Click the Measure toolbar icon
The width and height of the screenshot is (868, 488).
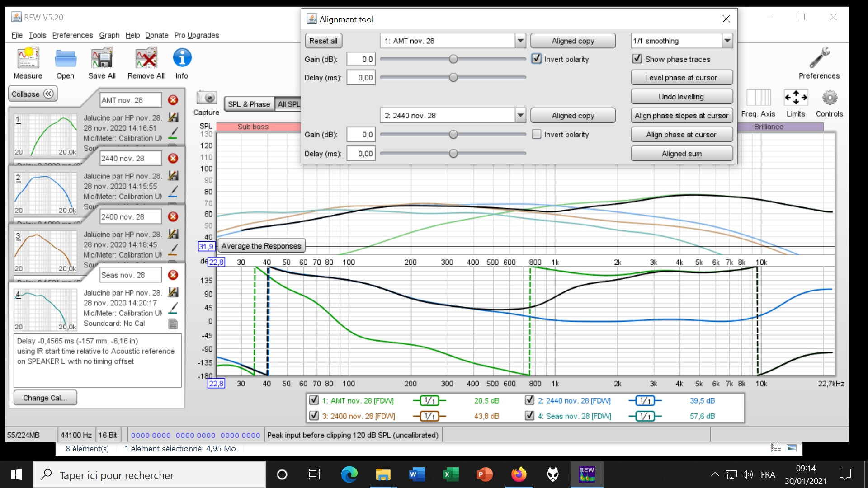28,58
